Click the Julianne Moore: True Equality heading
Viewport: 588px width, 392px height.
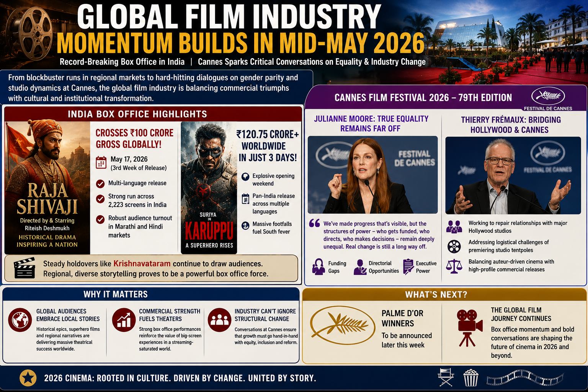[x=371, y=124]
